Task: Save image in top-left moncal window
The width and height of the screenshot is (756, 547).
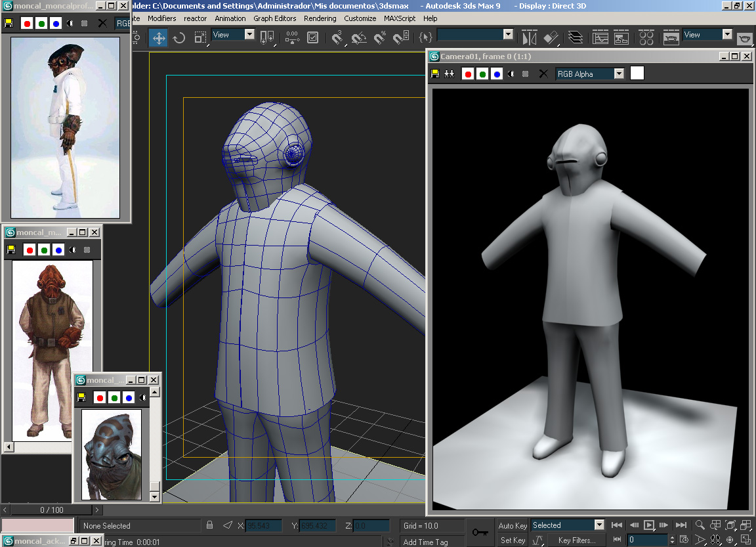Action: pos(9,23)
